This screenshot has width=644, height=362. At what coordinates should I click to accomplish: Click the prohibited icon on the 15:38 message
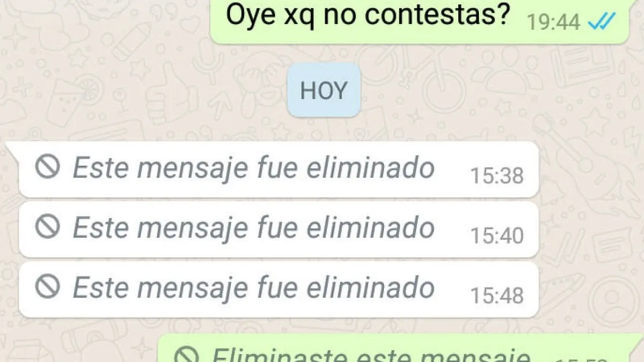coord(48,167)
